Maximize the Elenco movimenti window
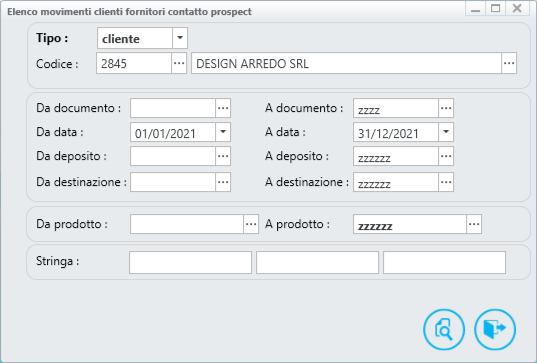 (496, 8)
